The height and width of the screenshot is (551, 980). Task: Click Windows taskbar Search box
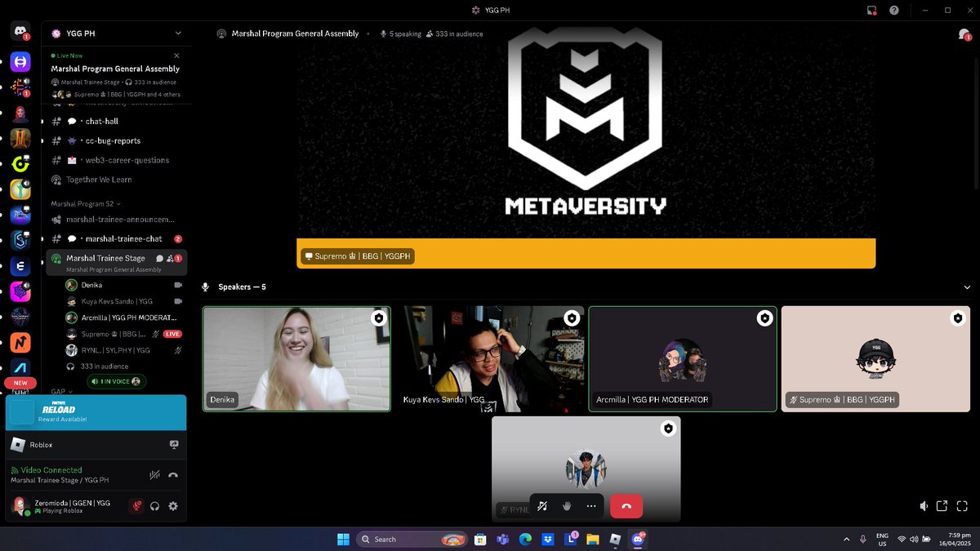tap(412, 539)
